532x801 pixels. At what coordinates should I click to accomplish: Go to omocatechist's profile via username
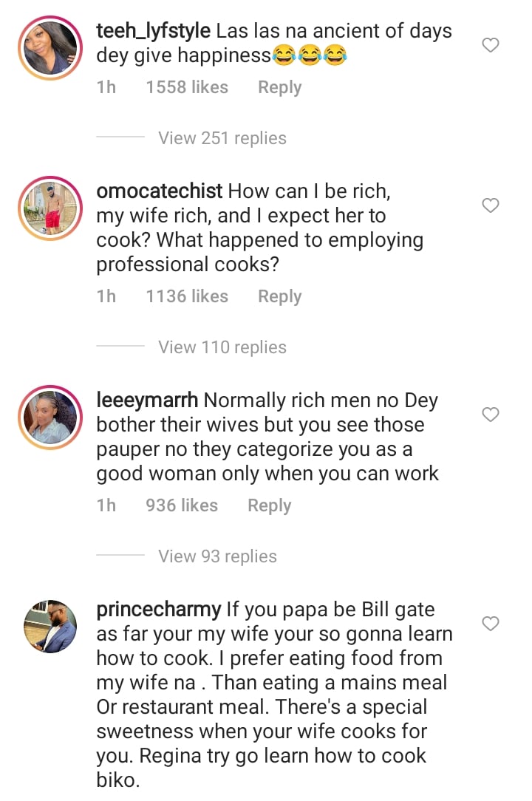tap(160, 191)
